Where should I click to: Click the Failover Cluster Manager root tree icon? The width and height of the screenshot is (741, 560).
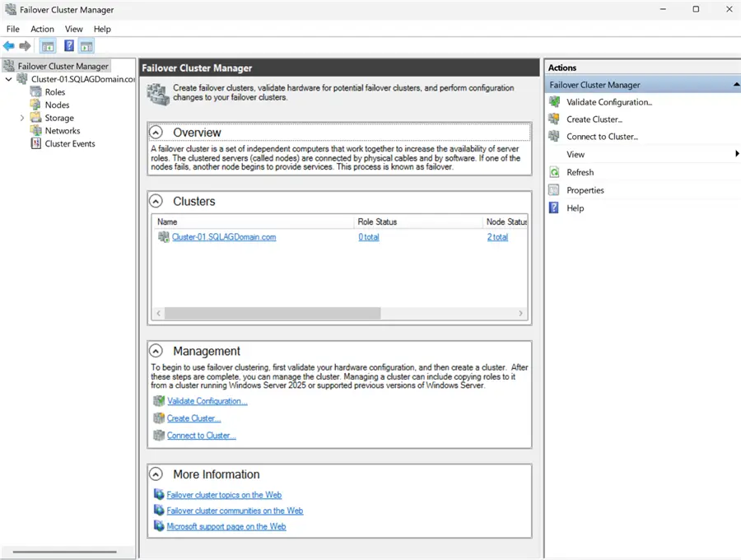[x=9, y=66]
